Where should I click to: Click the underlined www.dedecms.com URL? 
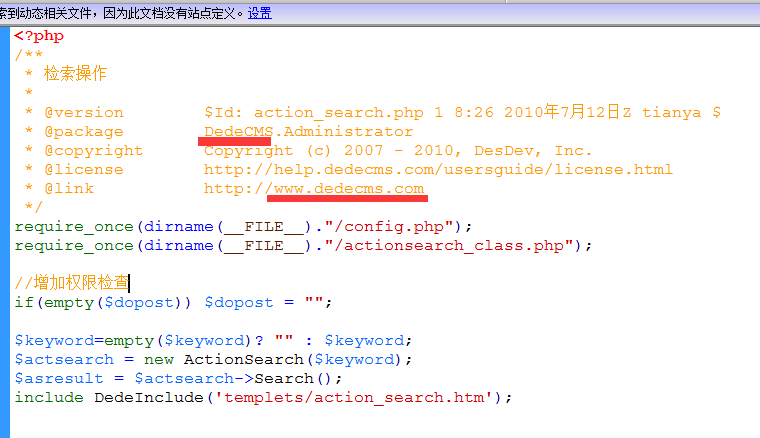pyautogui.click(x=348, y=188)
